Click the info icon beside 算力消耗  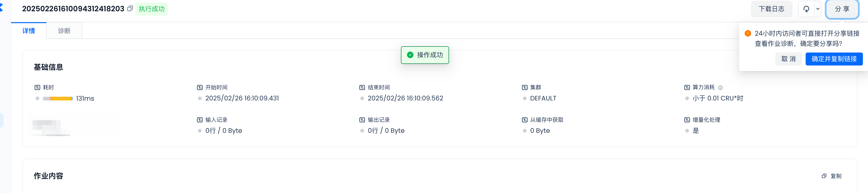(720, 88)
